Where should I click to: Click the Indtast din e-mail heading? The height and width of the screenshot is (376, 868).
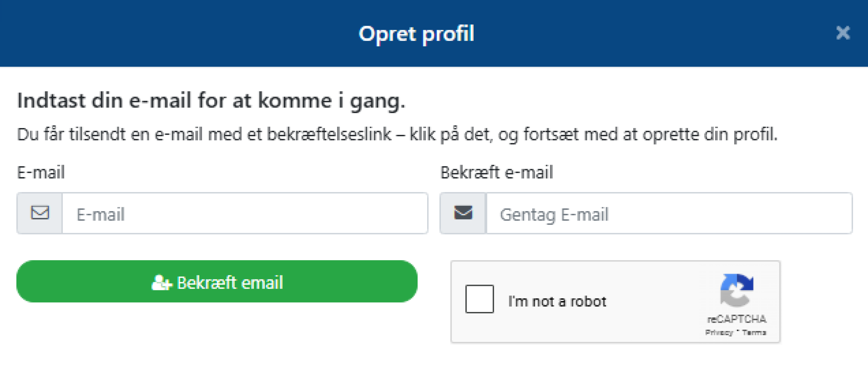(x=211, y=101)
